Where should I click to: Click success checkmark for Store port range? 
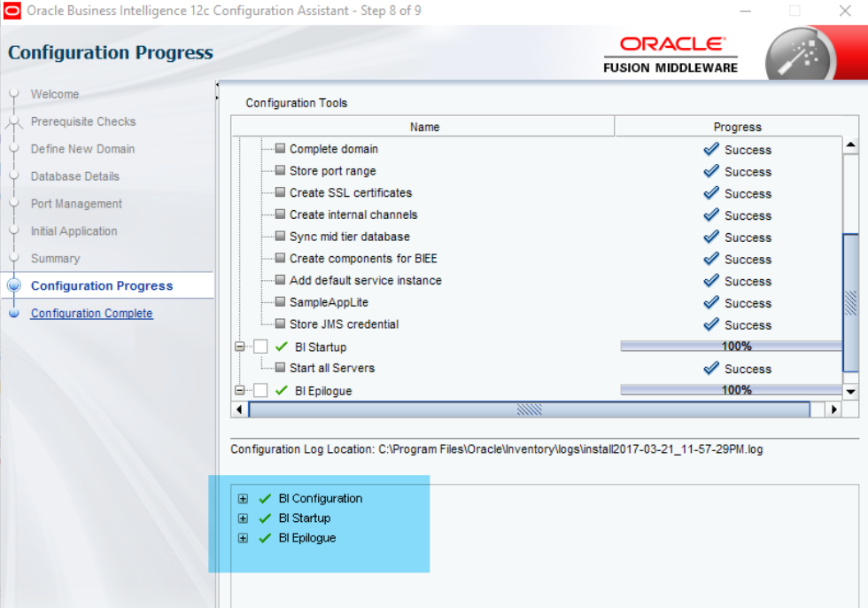[710, 171]
